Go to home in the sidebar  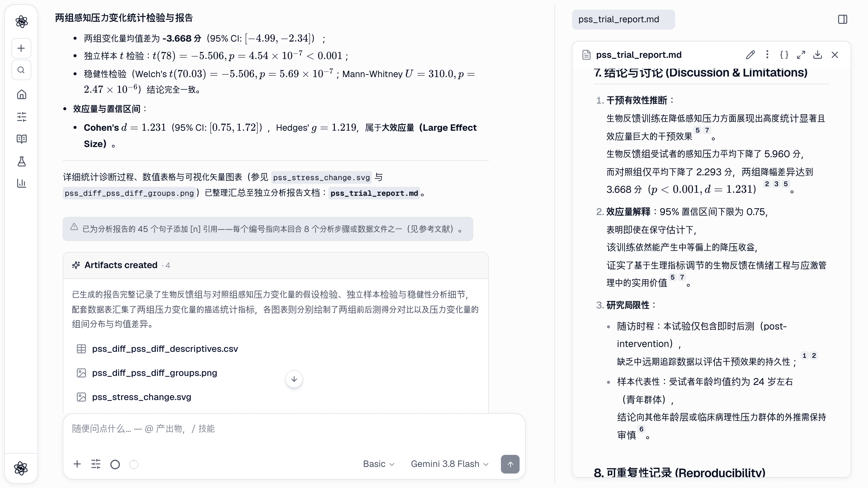21,94
